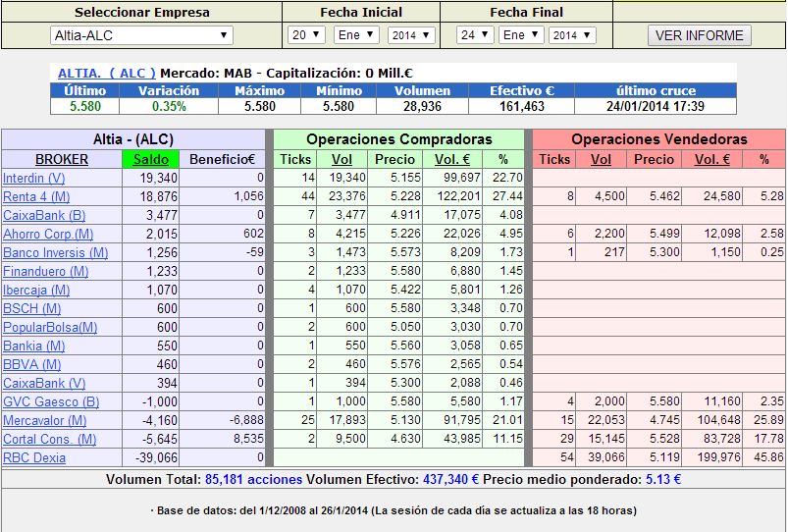The image size is (788, 532).
Task: Sort by the green Saldo column header
Action: [x=150, y=159]
